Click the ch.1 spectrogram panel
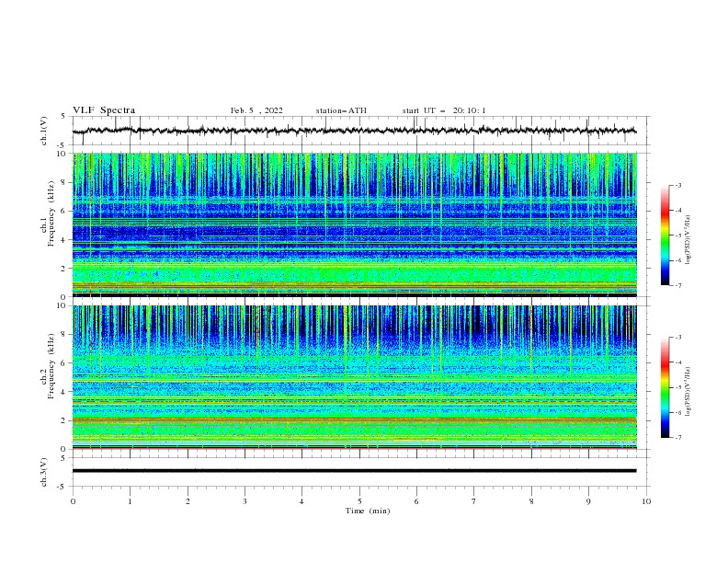Screen dimensions: 728x563 354,224
